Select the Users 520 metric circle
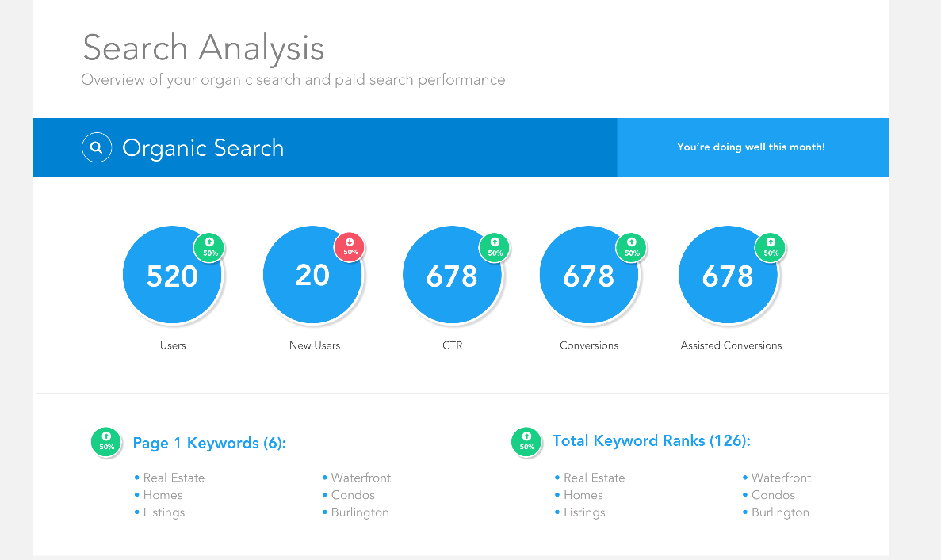This screenshot has height=560, width=941. pyautogui.click(x=172, y=276)
